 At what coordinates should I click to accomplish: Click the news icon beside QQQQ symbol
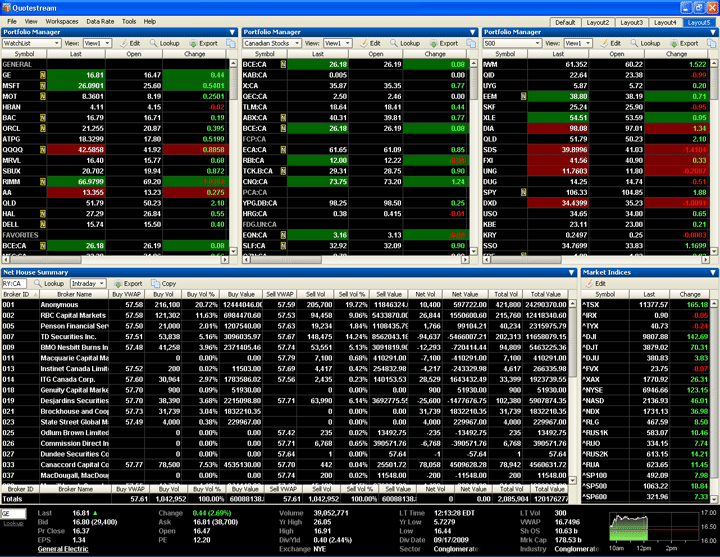[43, 150]
